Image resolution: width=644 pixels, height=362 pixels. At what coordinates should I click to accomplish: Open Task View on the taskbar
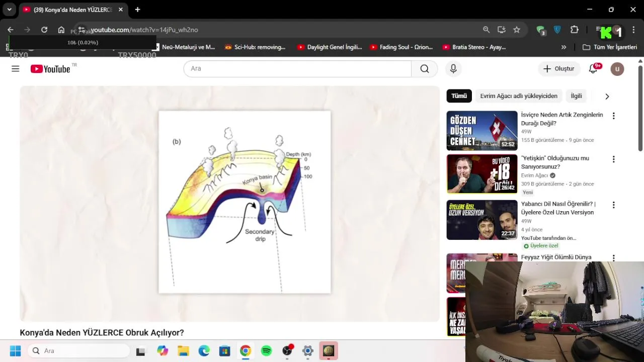click(141, 351)
